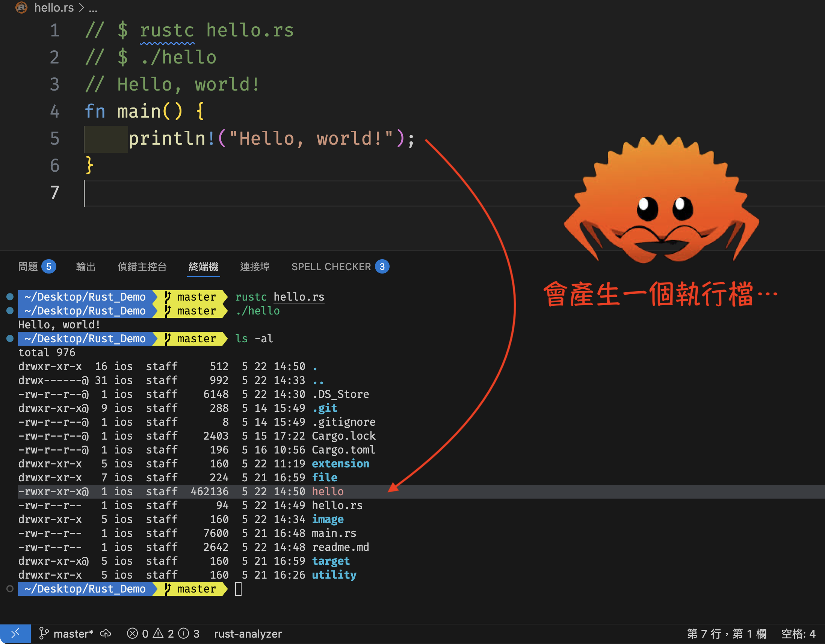Click the file directory in listing
This screenshot has height=644, width=825.
(325, 478)
